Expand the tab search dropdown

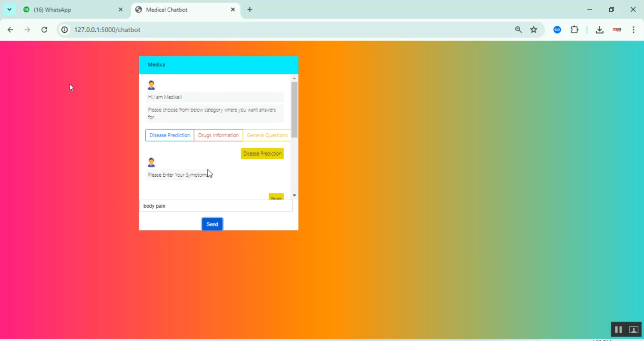pyautogui.click(x=9, y=9)
